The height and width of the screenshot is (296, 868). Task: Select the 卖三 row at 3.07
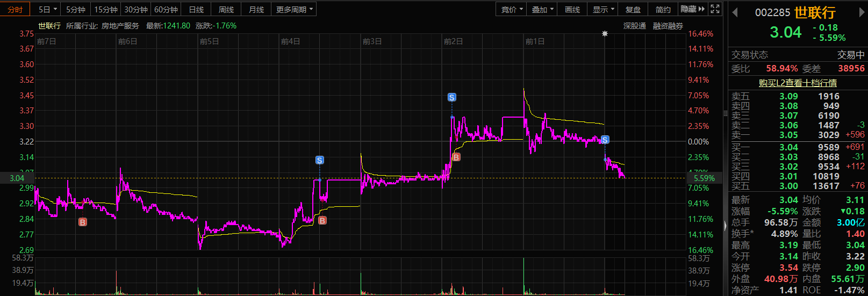click(798, 115)
